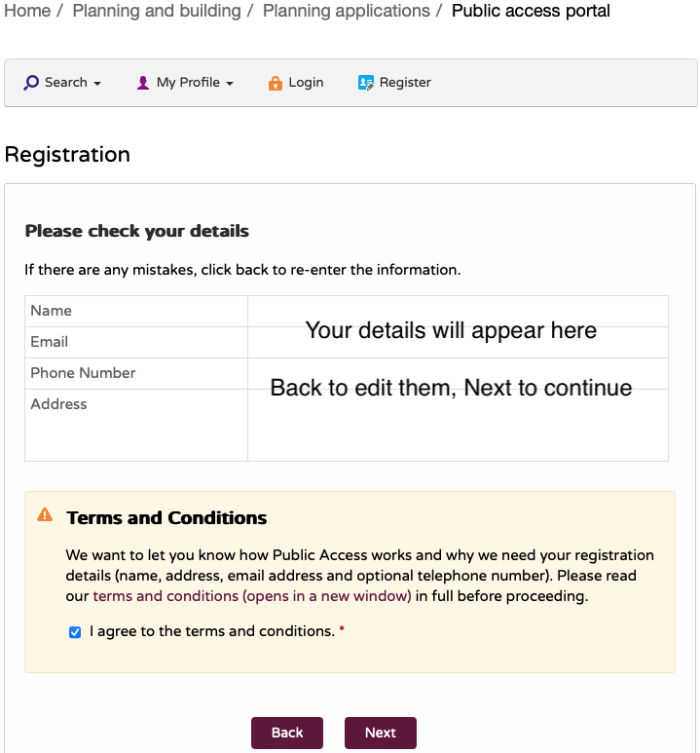Open the Register menu item
This screenshot has height=753, width=700.
[x=405, y=83]
